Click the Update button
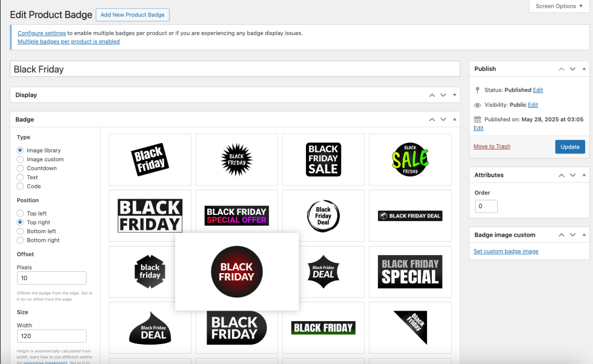 coord(570,147)
